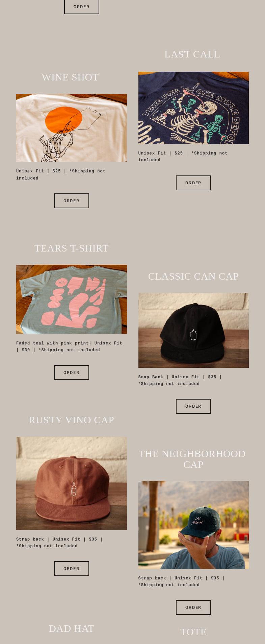This screenshot has width=265, height=644.
Task: Order The Neighborhood Cap
Action: [x=193, y=607]
